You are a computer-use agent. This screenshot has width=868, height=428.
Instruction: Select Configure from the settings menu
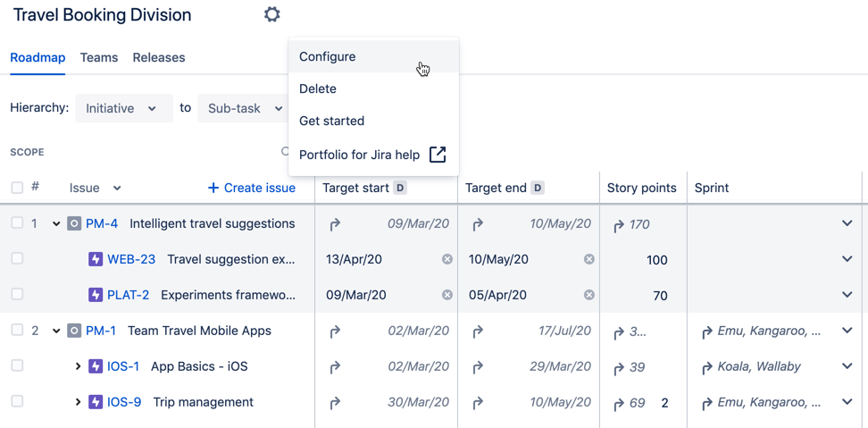click(373, 56)
